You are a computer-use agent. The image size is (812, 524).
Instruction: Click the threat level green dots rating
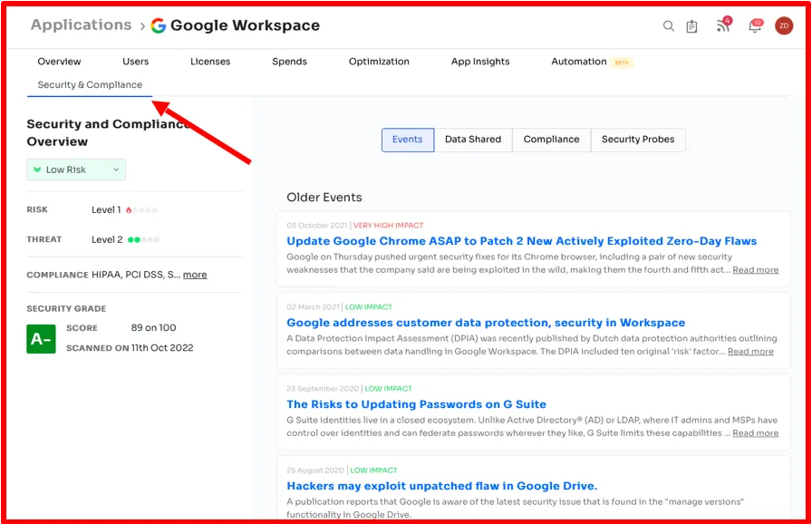tap(143, 239)
